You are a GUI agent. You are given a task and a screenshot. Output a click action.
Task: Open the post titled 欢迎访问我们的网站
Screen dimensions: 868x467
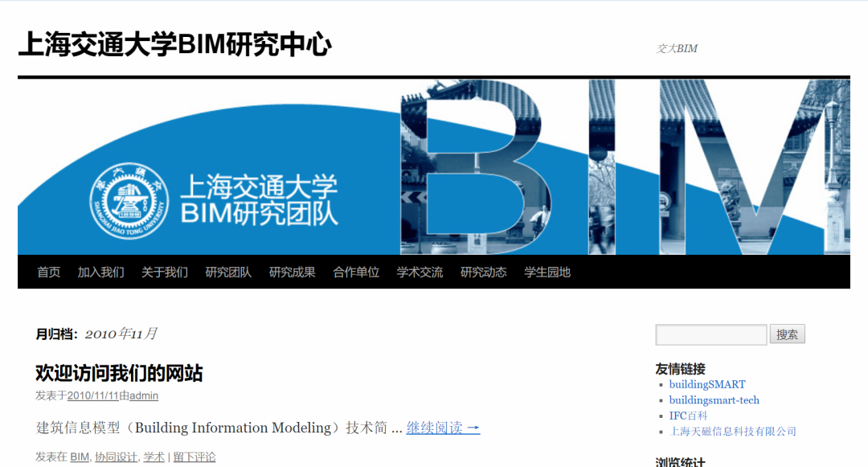click(119, 373)
